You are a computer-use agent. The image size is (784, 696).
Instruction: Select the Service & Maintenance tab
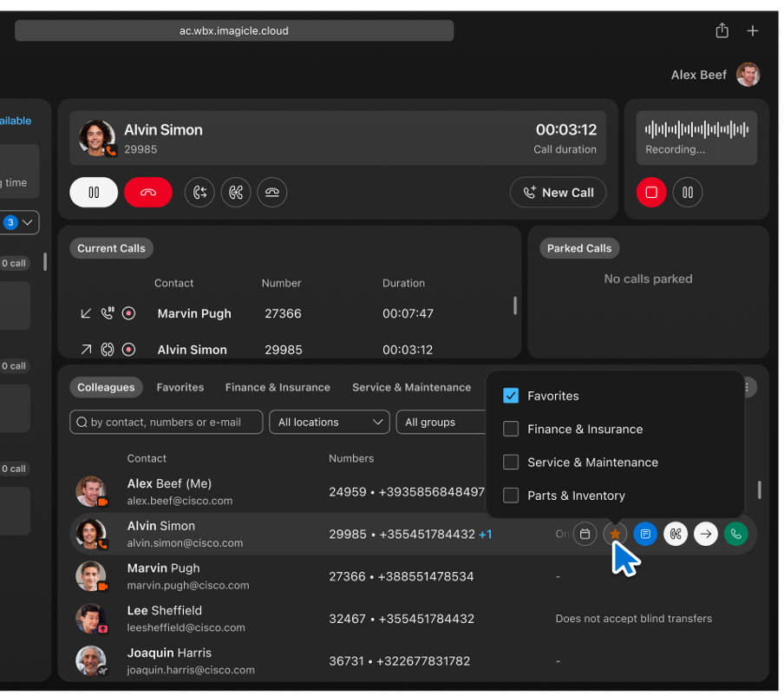point(411,387)
